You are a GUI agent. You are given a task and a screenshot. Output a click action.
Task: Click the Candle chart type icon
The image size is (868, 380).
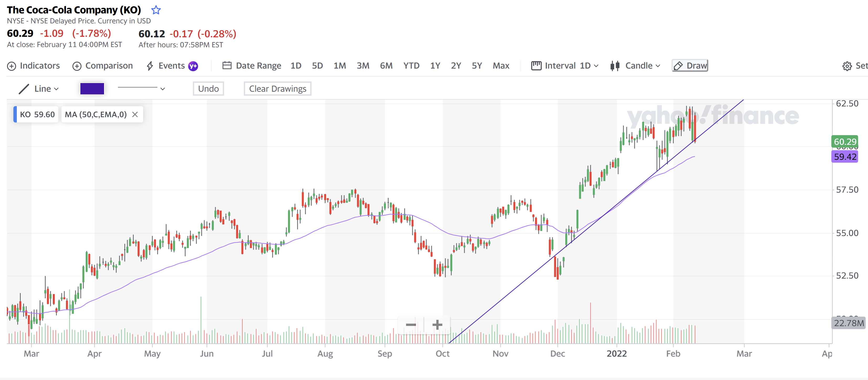click(614, 66)
